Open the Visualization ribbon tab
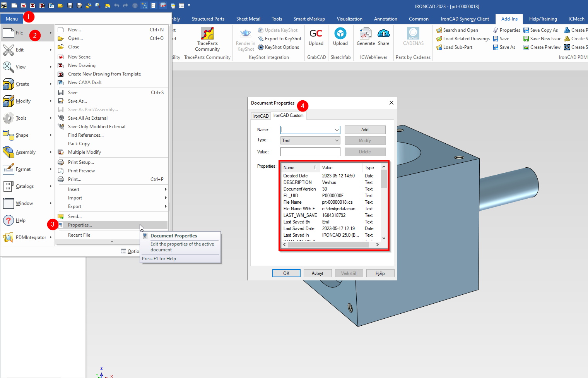Screen dimensions: 588x378 click(x=350, y=19)
